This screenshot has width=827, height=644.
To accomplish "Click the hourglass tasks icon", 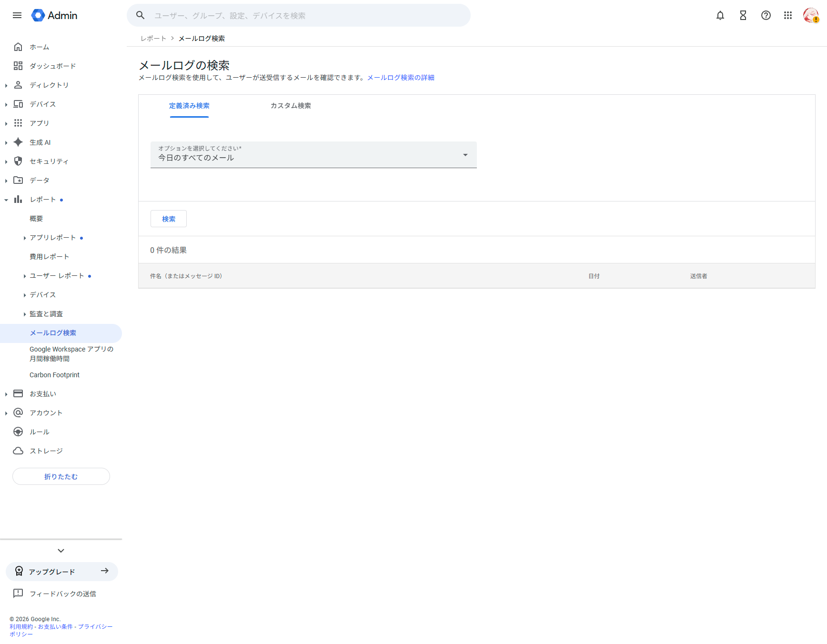I will tap(743, 15).
